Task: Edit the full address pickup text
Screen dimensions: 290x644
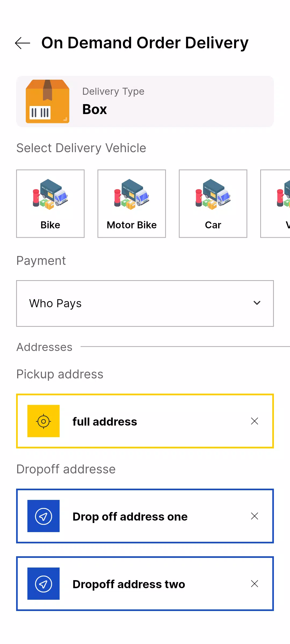Action: point(105,422)
